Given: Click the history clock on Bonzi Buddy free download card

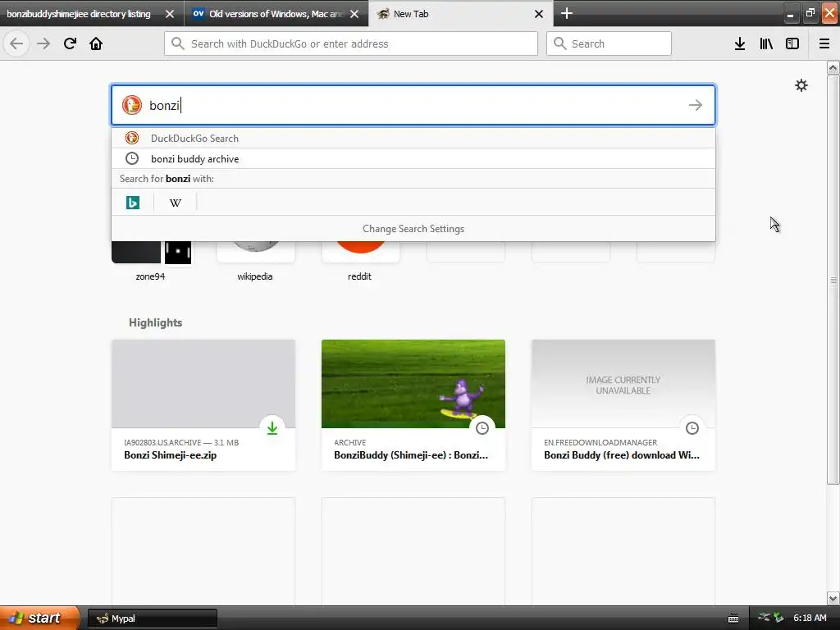Looking at the screenshot, I should (692, 428).
